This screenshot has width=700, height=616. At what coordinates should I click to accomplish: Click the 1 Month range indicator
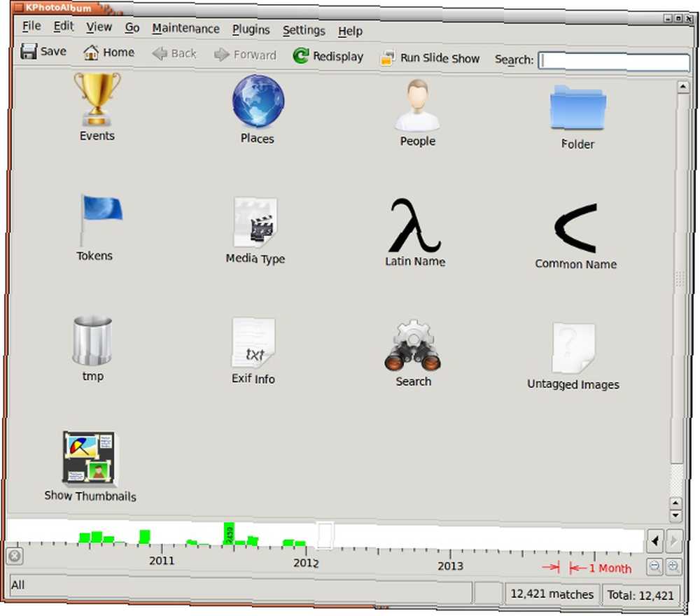click(587, 568)
